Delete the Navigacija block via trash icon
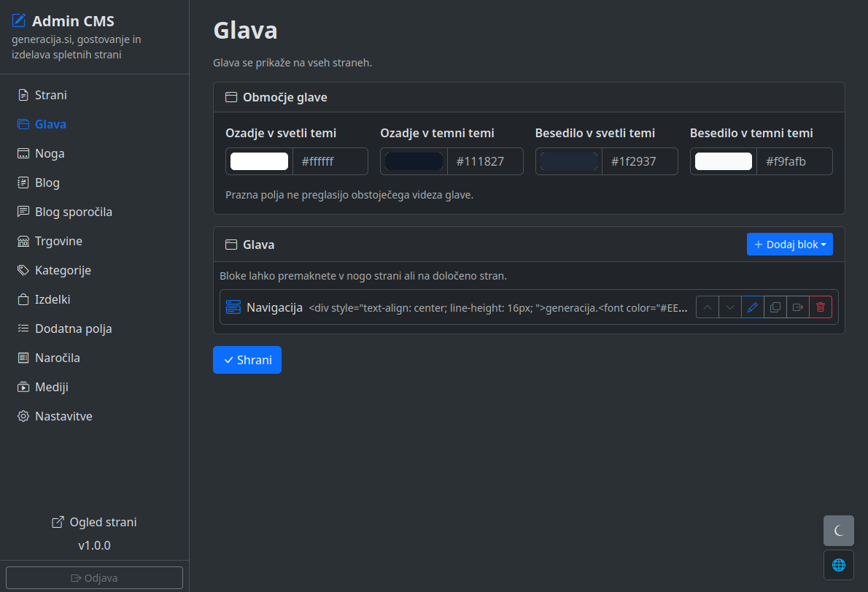This screenshot has width=868, height=592. point(821,307)
